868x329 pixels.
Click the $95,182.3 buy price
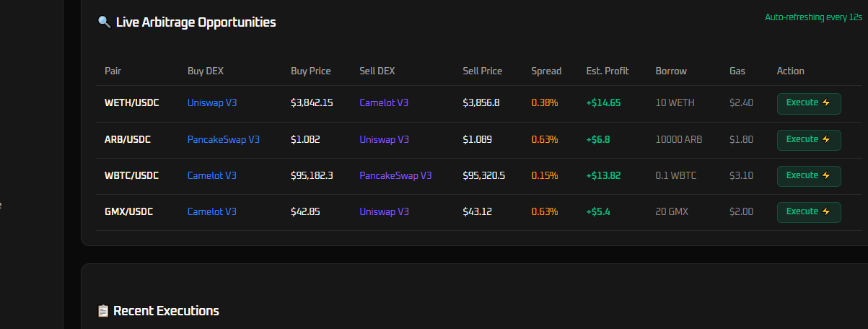pos(312,175)
